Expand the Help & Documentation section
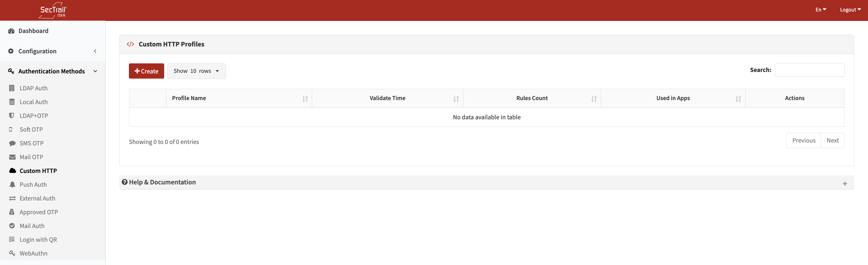This screenshot has height=265, width=868. (845, 184)
